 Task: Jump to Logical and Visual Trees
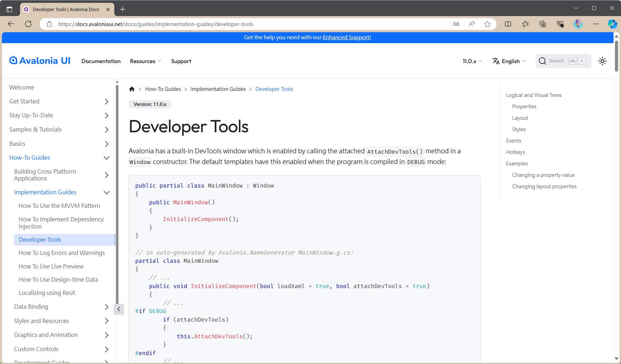(x=534, y=95)
